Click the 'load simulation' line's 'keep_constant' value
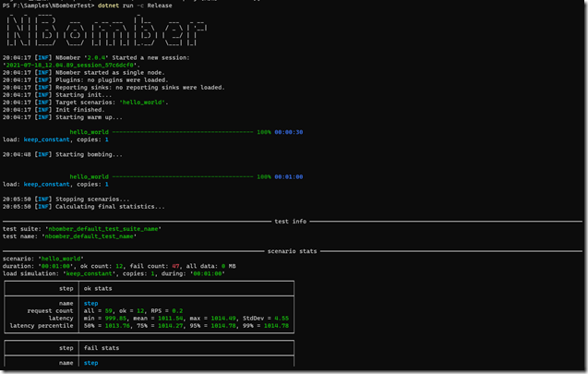Viewport: 588px width, 374px height. click(89, 274)
